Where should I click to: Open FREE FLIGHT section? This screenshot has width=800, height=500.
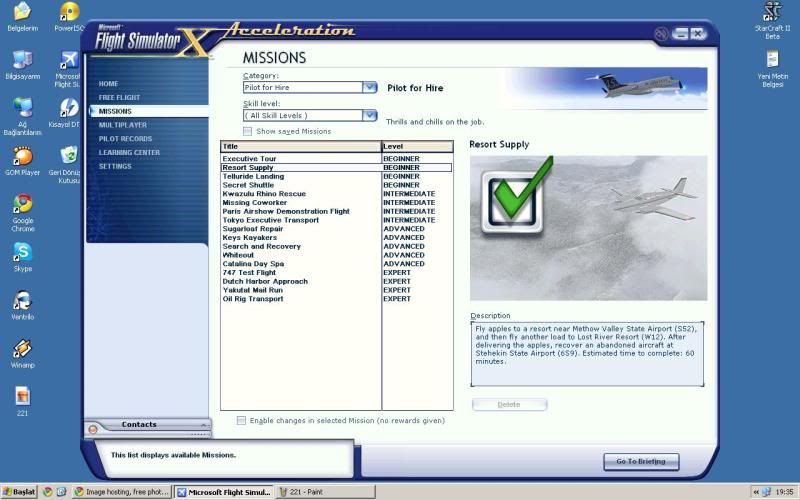click(119, 97)
